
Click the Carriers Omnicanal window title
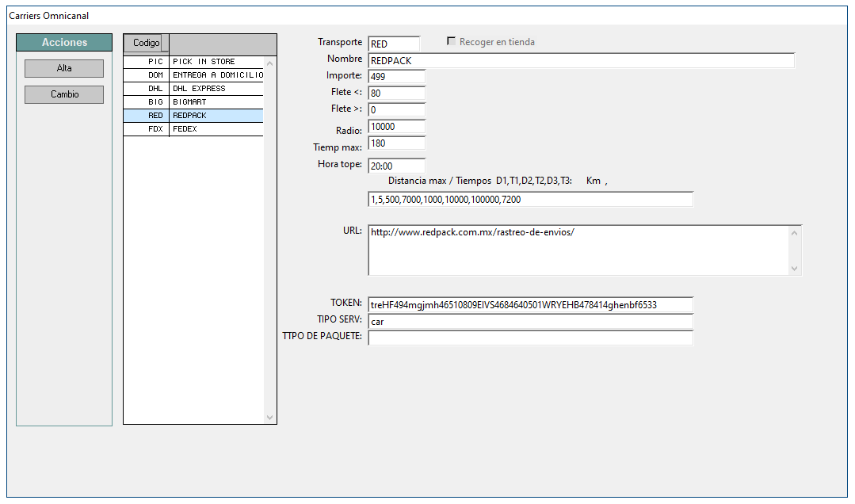point(48,16)
